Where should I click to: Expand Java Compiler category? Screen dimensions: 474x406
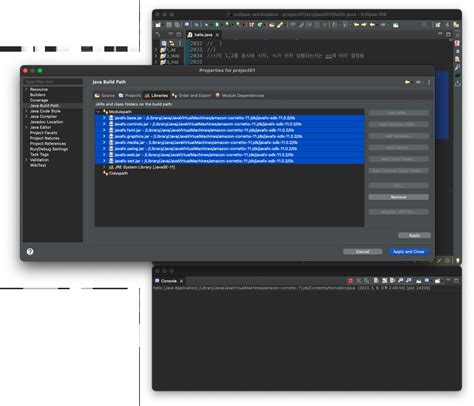pyautogui.click(x=26, y=116)
